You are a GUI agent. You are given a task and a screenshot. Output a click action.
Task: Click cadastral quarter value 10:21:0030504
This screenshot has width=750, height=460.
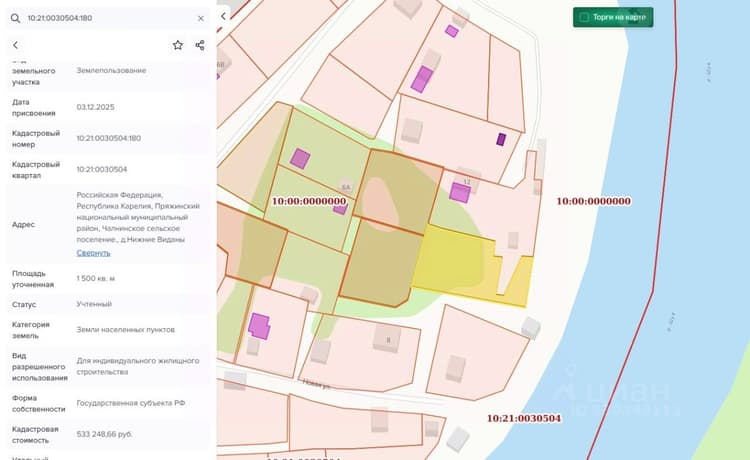102,169
